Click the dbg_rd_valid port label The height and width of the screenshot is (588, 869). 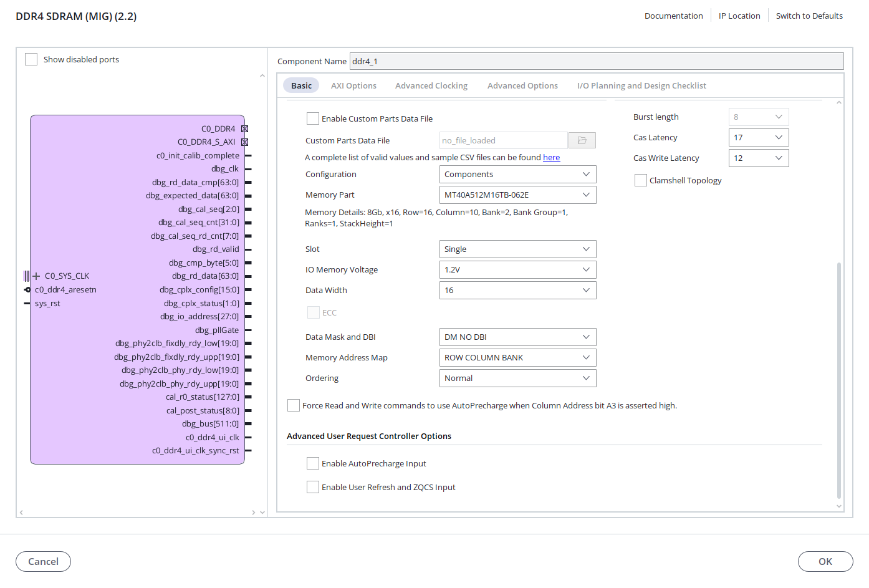point(216,249)
